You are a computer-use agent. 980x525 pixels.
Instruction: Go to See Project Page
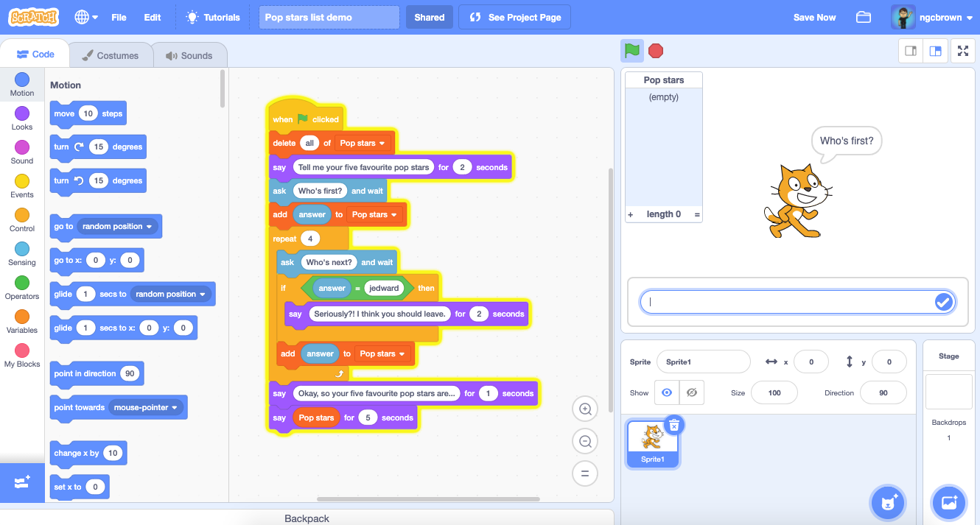click(x=514, y=17)
